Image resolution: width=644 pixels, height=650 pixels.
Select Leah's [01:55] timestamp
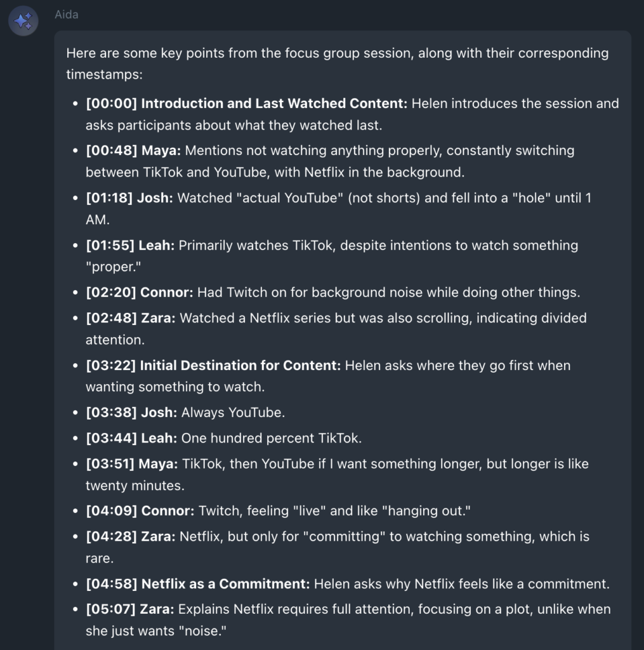pos(111,245)
